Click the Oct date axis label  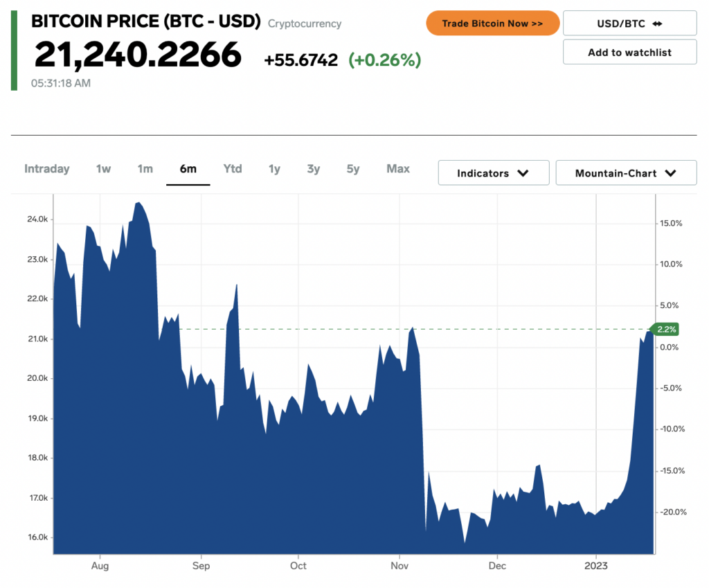298,566
